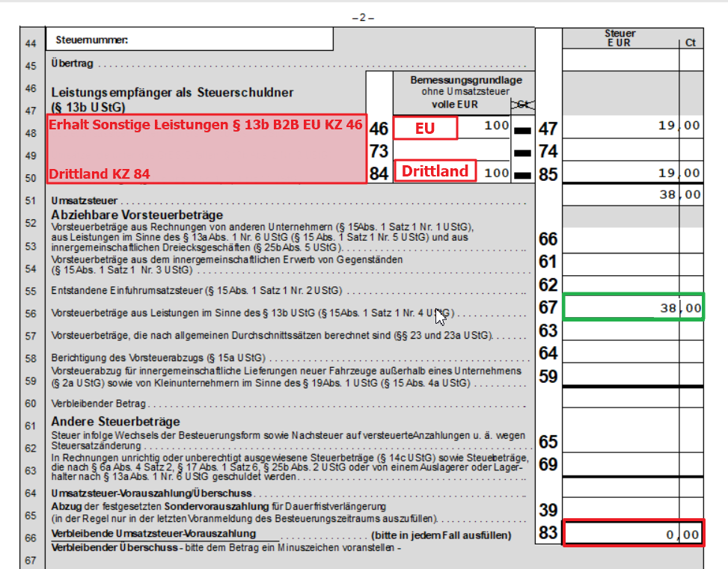
Task: Click the 'Abziehbare Vorsteuerbeträge' heading
Action: [x=137, y=215]
